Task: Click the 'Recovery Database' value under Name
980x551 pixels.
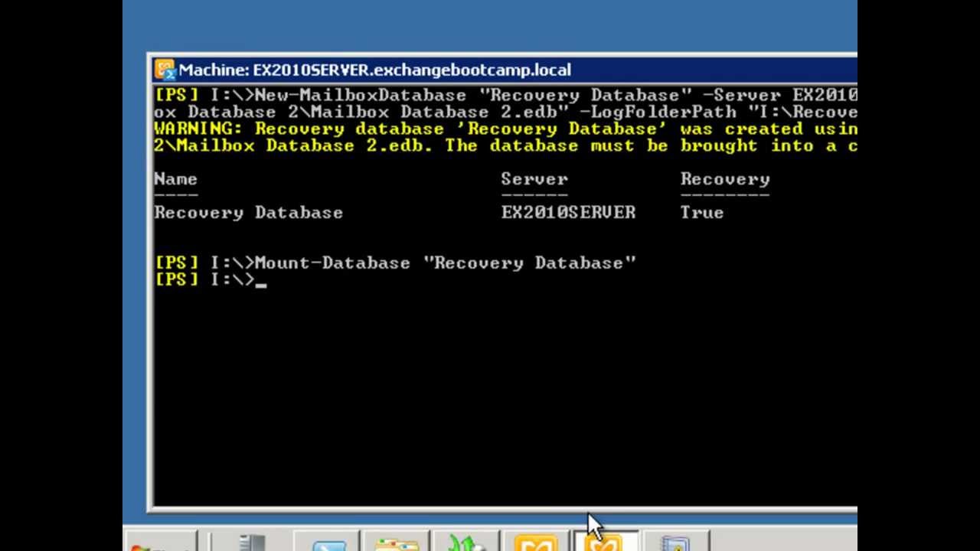Action: point(248,213)
